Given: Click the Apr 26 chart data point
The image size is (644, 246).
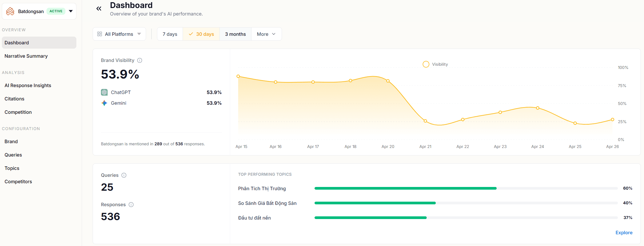Looking at the screenshot, I should [x=612, y=120].
